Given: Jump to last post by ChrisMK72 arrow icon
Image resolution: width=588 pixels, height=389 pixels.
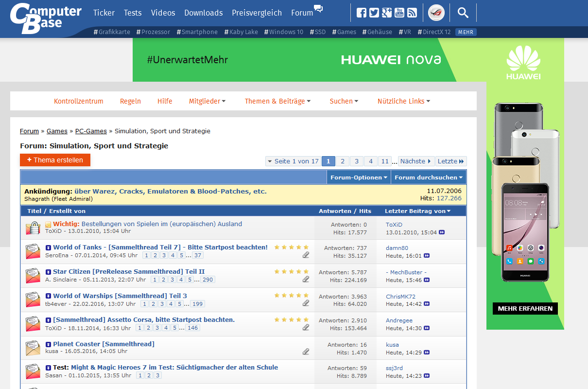Looking at the screenshot, I should [x=427, y=304].
